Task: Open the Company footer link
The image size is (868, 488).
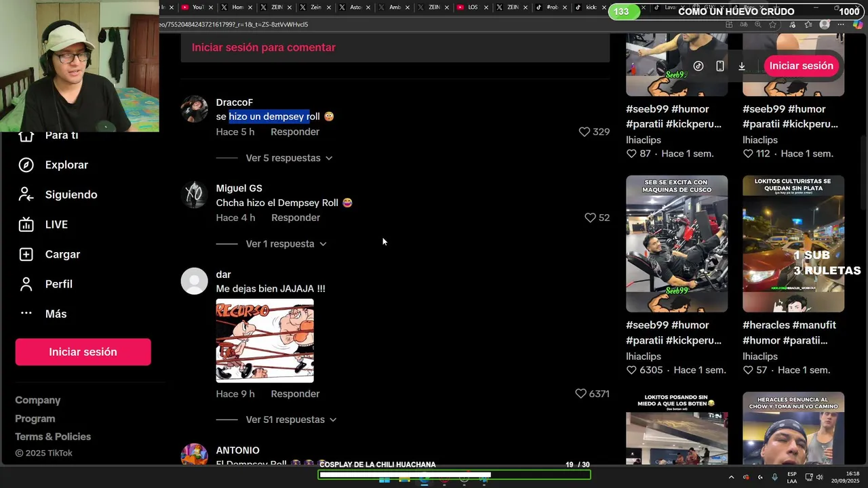Action: coord(38,401)
